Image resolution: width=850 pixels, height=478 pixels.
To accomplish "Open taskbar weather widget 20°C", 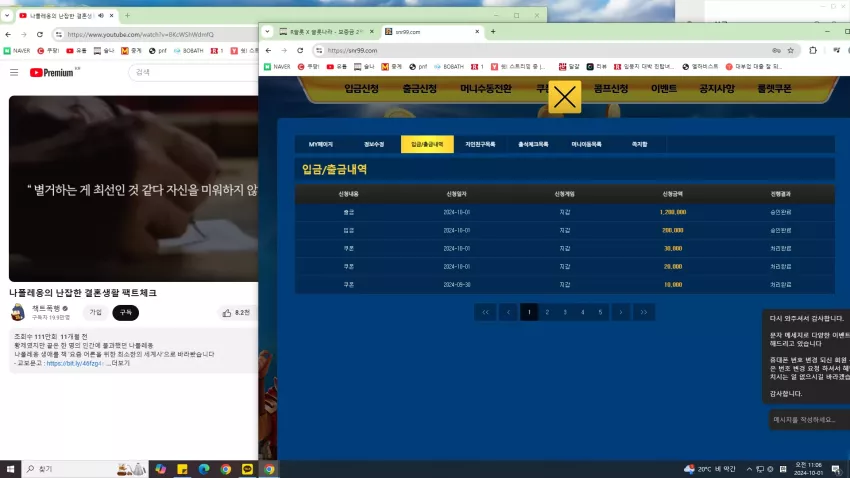I will click(710, 469).
